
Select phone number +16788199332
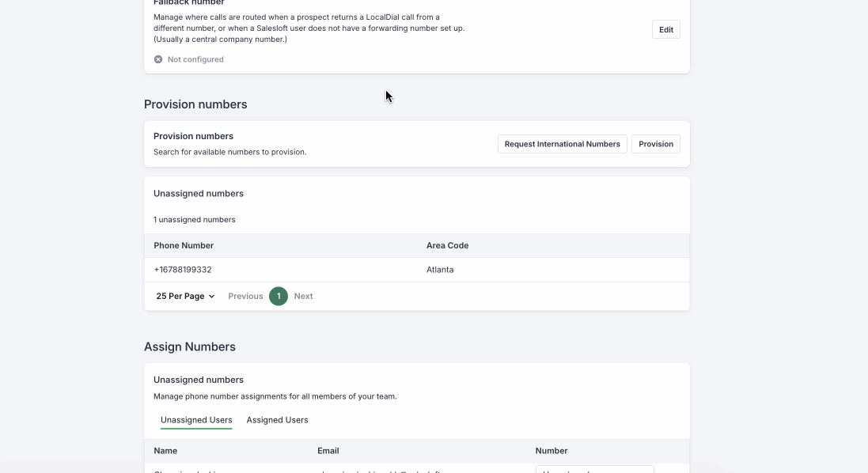click(x=183, y=270)
